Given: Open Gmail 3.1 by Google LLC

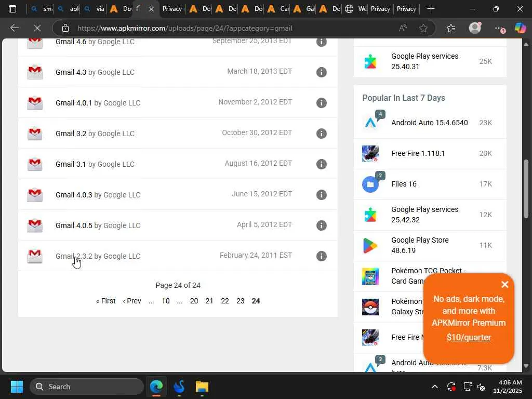Looking at the screenshot, I should [95, 164].
